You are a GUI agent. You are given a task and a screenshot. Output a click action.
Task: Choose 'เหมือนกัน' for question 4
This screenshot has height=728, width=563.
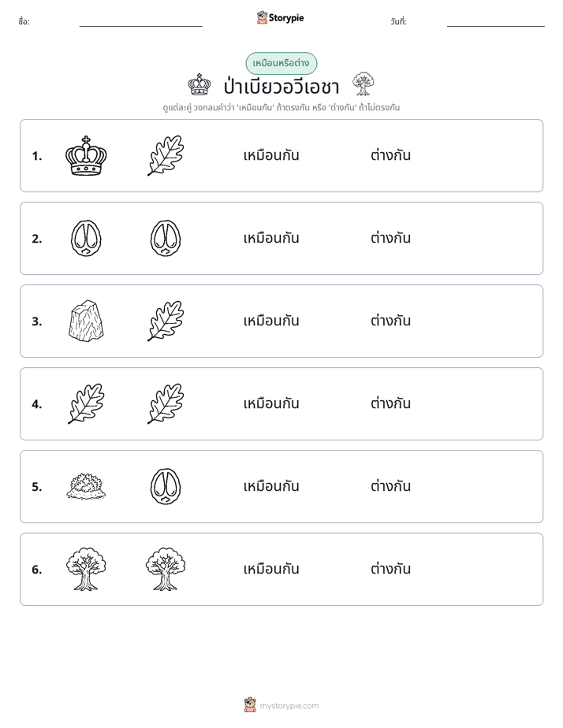point(270,403)
